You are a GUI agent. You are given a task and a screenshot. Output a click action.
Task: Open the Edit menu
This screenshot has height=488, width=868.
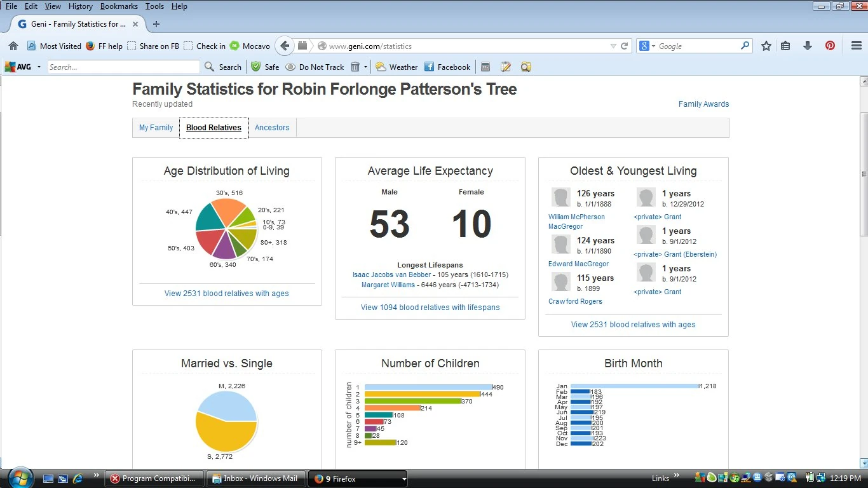pyautogui.click(x=31, y=6)
